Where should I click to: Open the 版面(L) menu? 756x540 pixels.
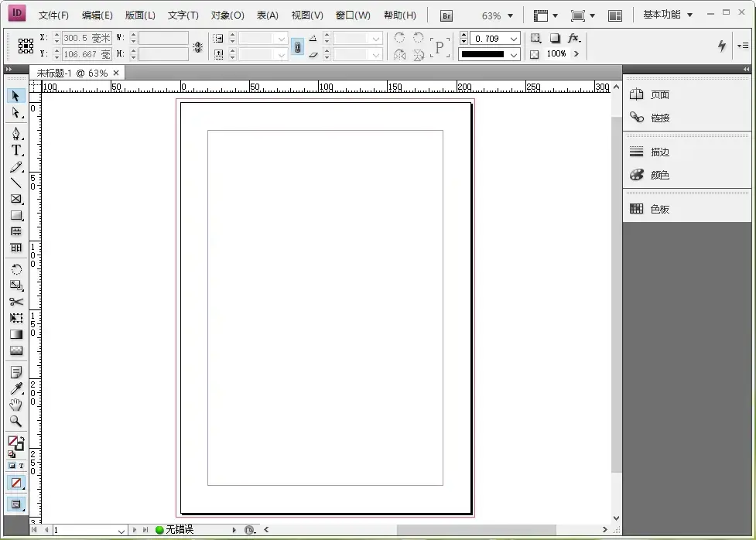(x=140, y=15)
